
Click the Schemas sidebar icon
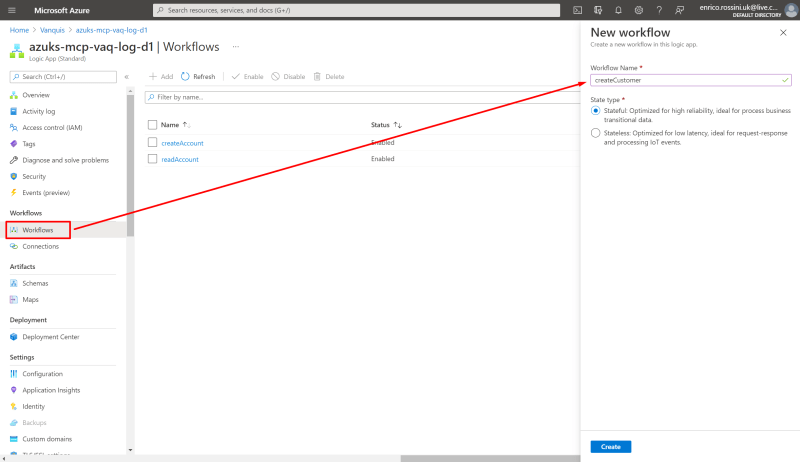point(14,283)
